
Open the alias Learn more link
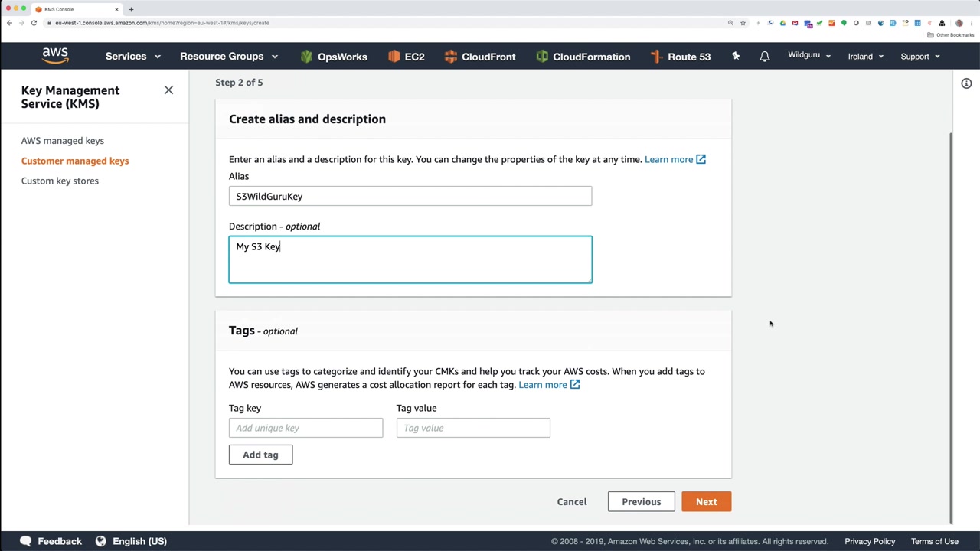[x=675, y=159]
